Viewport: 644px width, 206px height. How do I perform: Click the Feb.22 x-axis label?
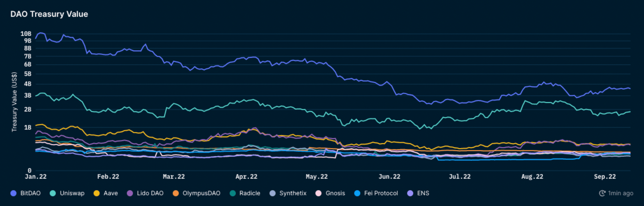[x=108, y=177]
